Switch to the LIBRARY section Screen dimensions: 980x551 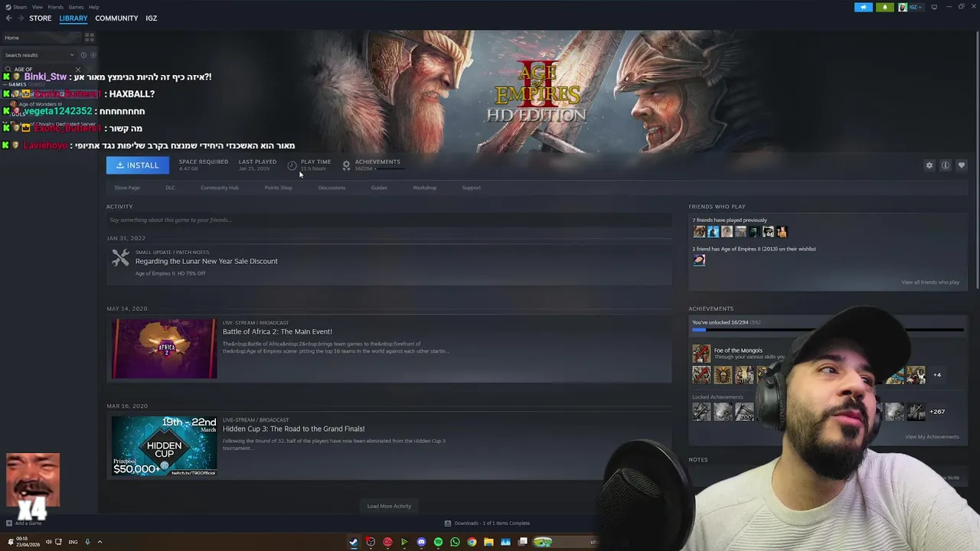point(73,18)
